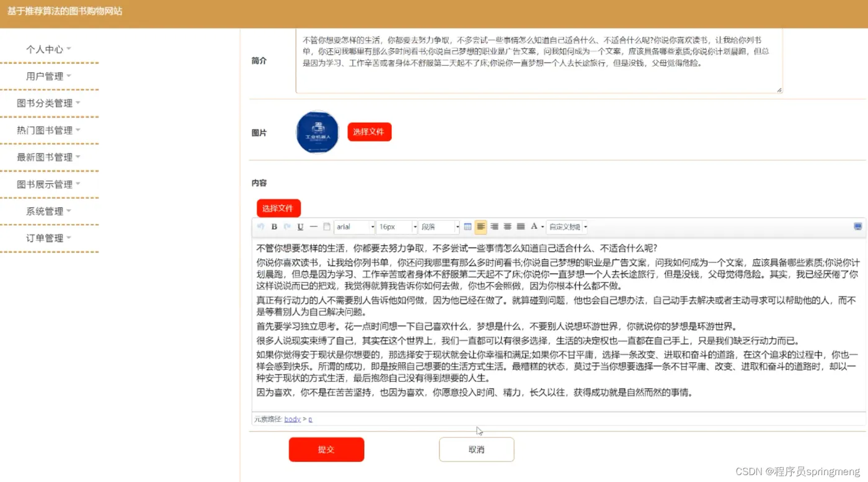This screenshot has width=868, height=482.
Task: Click the undo icon in editor toolbar
Action: [x=260, y=226]
